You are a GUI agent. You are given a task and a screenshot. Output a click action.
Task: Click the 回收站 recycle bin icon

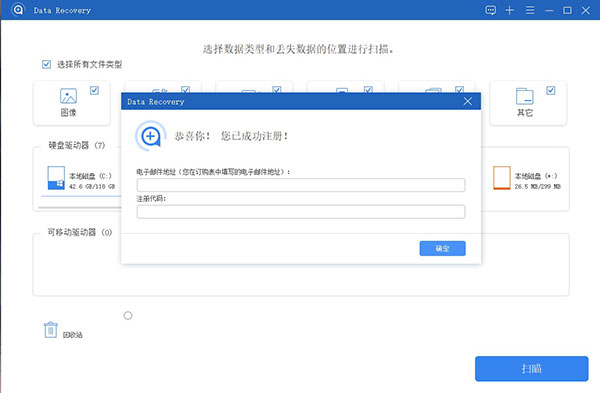point(51,330)
